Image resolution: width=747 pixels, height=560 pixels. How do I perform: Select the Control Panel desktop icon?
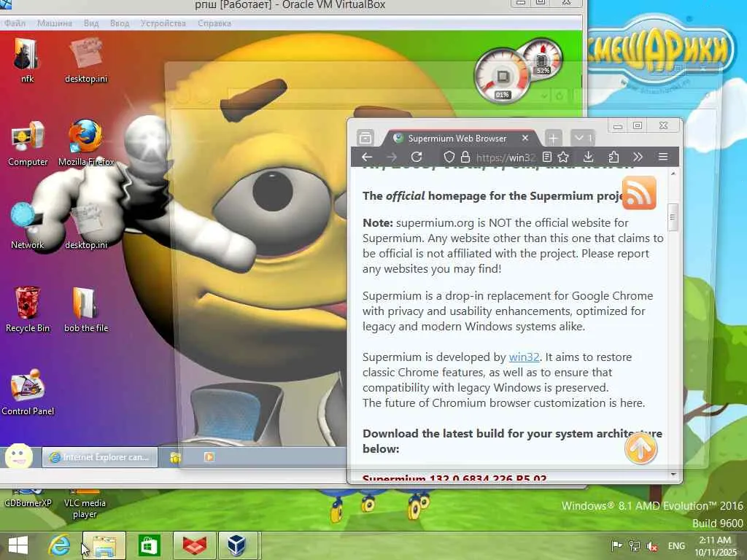pos(28,392)
